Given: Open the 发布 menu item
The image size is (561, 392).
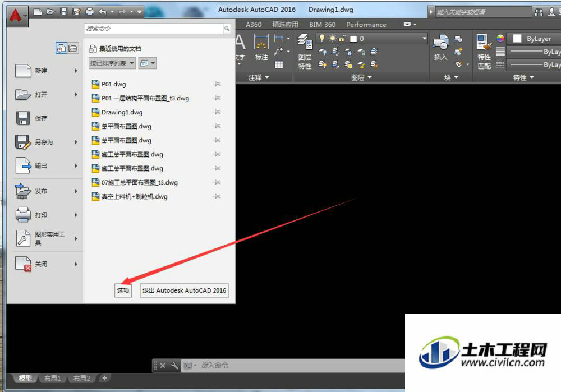Looking at the screenshot, I should click(x=46, y=191).
